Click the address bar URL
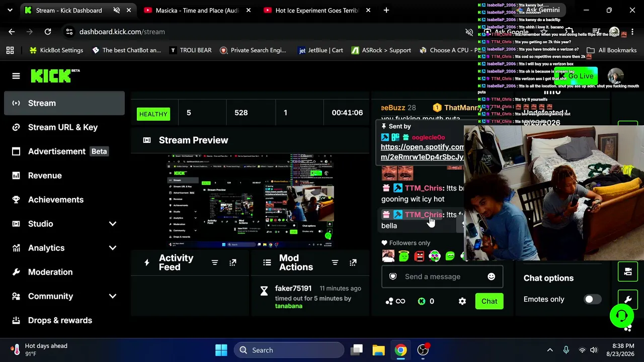The height and width of the screenshot is (362, 644). tap(122, 32)
